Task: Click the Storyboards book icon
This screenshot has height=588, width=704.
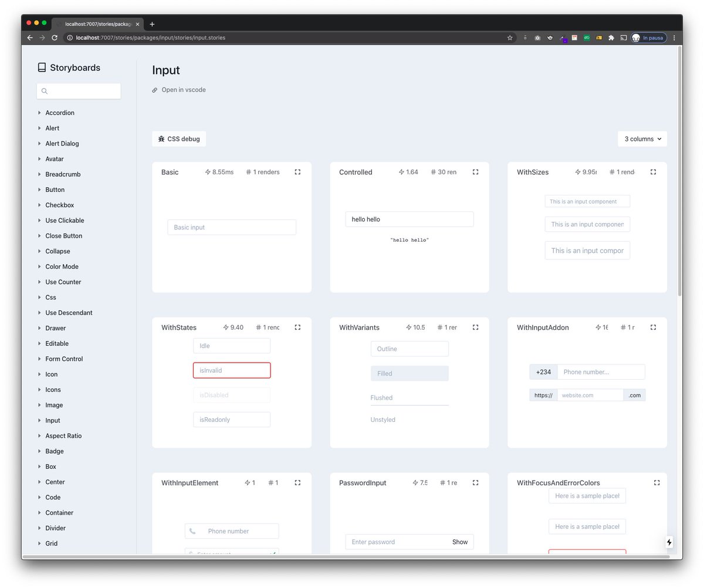Action: [42, 67]
